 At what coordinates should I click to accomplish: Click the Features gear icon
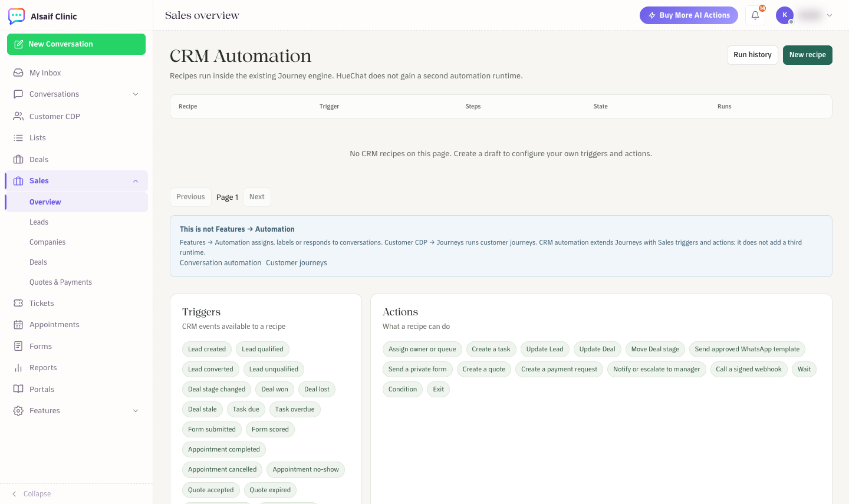point(18,411)
